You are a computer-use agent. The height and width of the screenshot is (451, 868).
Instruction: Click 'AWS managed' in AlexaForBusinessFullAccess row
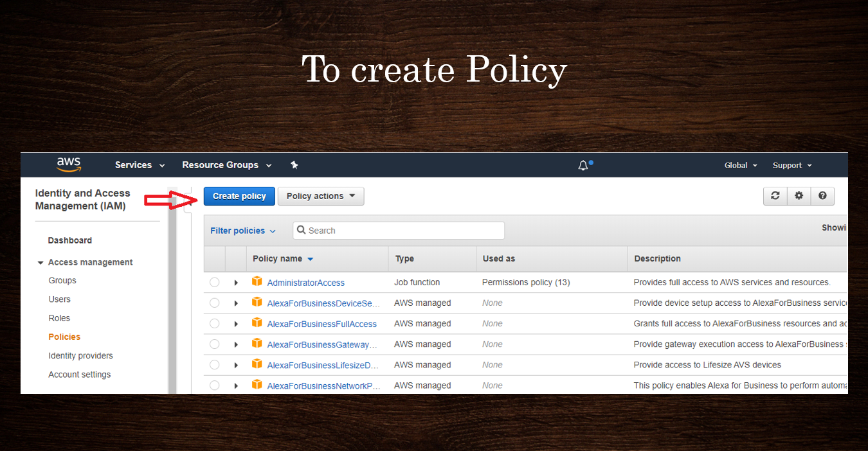pos(422,323)
